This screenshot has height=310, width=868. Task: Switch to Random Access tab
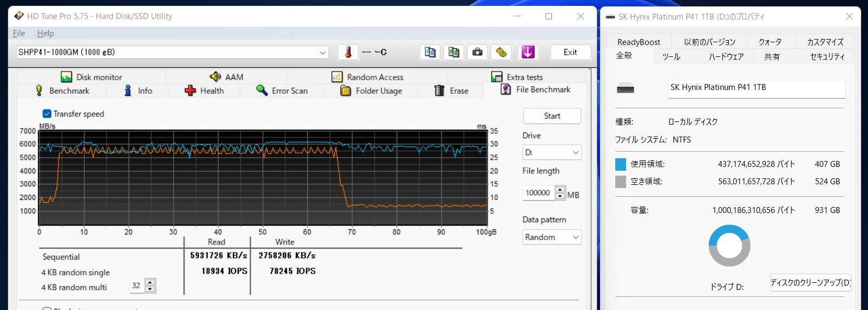click(x=367, y=77)
